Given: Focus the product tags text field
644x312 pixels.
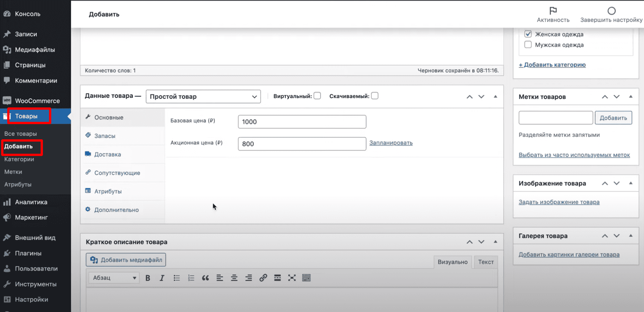Looking at the screenshot, I should click(x=556, y=118).
